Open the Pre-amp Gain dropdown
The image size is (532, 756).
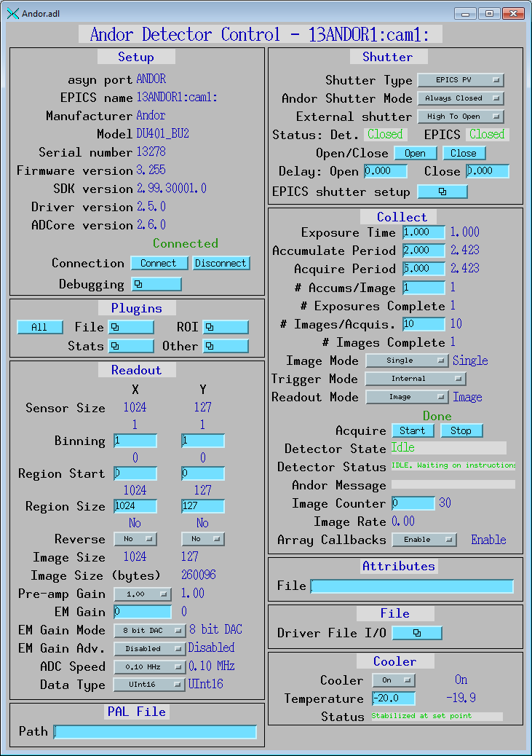pyautogui.click(x=143, y=594)
